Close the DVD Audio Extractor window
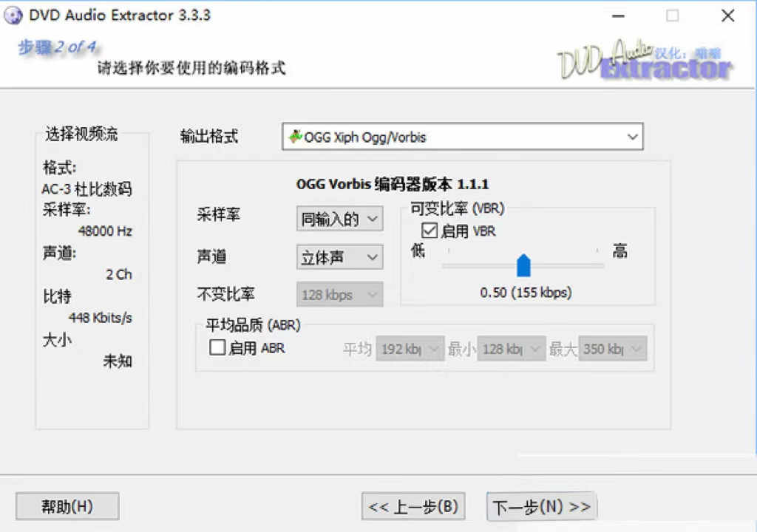757x532 pixels. 728,16
